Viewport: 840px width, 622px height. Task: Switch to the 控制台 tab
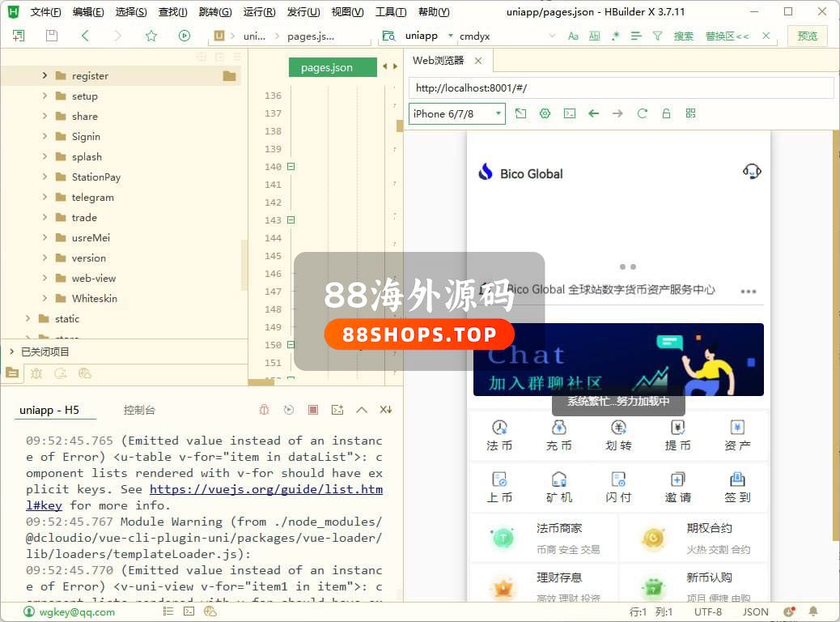139,410
